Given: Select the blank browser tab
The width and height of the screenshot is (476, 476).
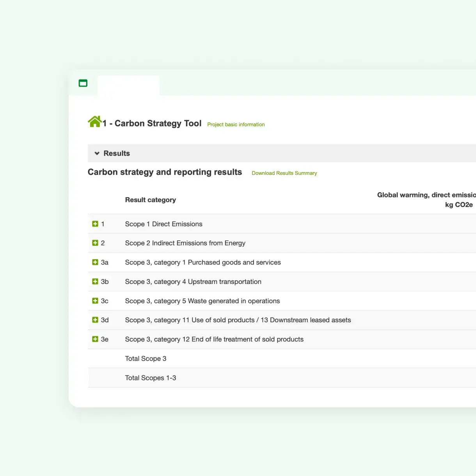Looking at the screenshot, I should (x=128, y=85).
